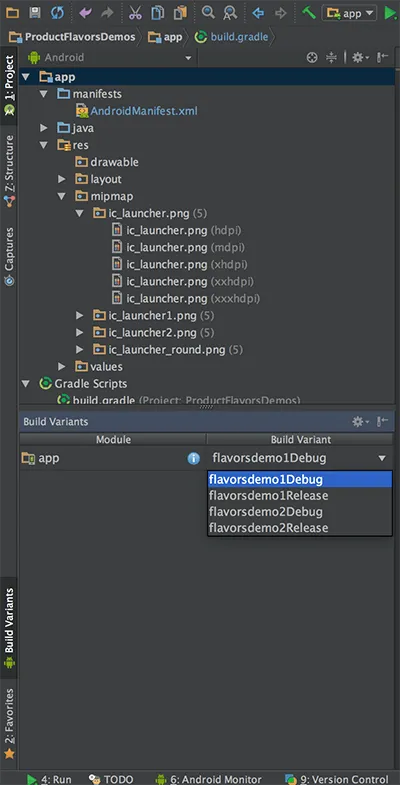
Task: Click the Build Variant column header
Action: pyautogui.click(x=300, y=440)
